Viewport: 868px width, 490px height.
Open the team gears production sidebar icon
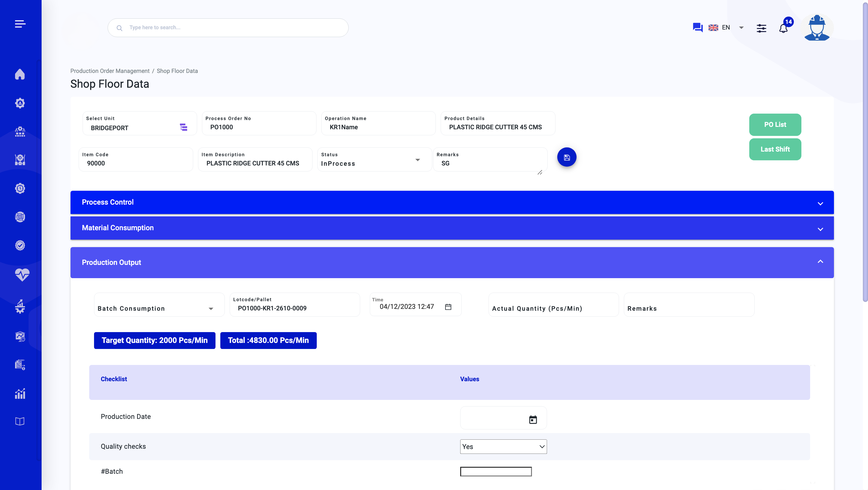click(x=20, y=131)
